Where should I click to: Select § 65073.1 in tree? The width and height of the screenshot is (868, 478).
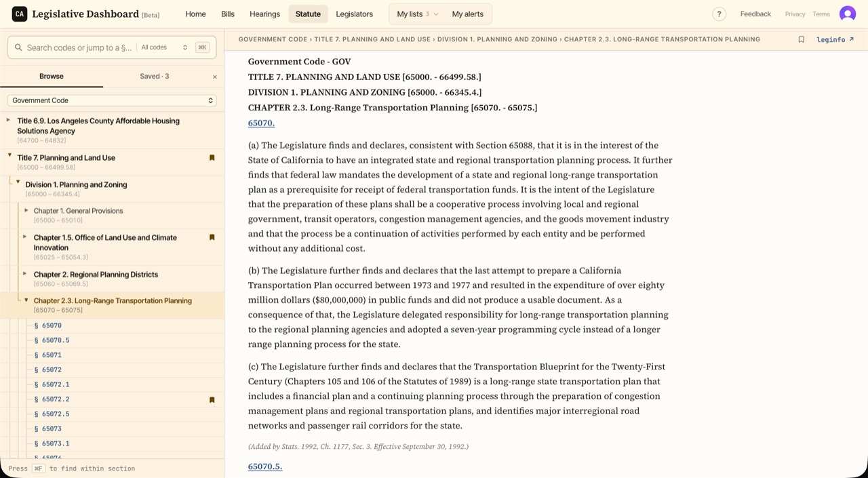click(52, 443)
